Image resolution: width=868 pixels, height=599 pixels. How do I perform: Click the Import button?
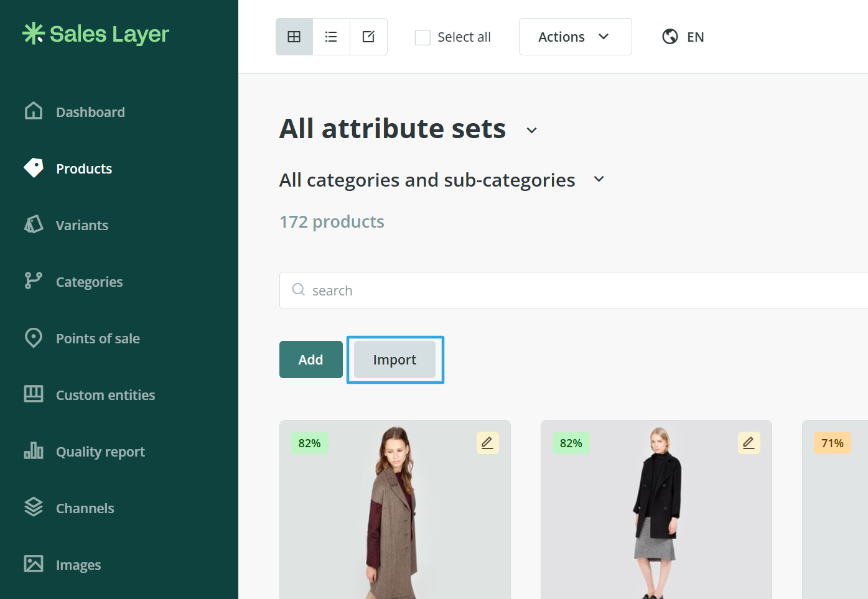tap(395, 360)
